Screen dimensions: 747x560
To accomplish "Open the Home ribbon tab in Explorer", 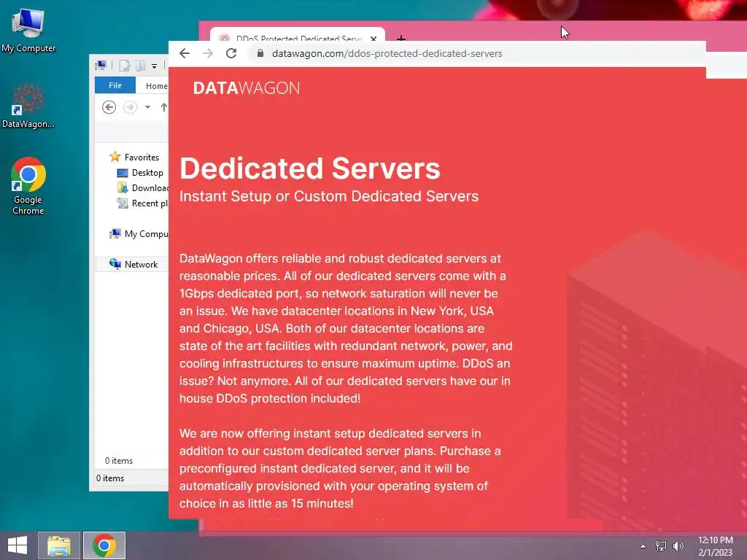I will (156, 86).
